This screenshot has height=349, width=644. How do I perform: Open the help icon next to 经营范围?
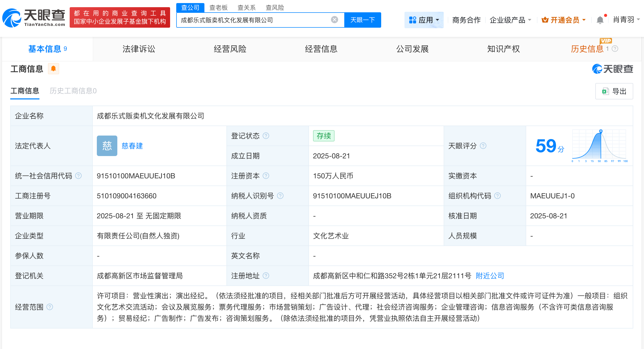[x=50, y=307]
